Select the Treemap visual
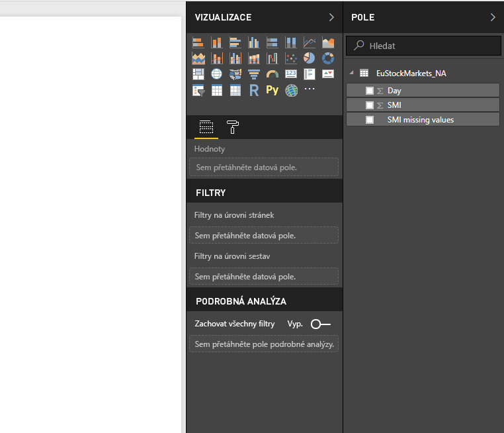 pyautogui.click(x=198, y=74)
